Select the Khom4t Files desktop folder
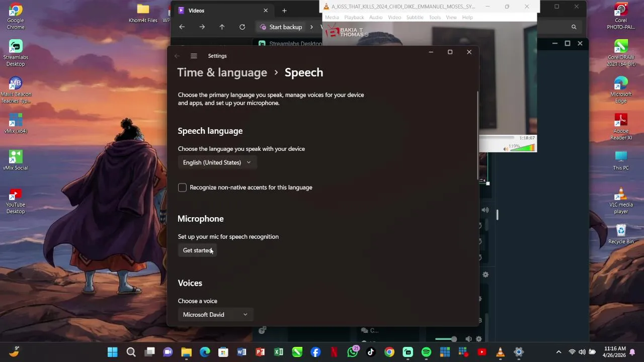 (143, 13)
